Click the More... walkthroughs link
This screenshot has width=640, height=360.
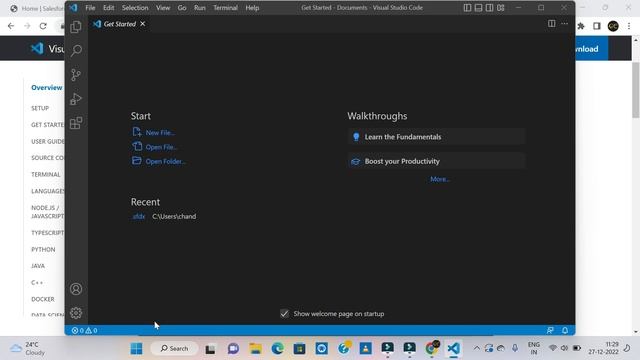pos(440,179)
